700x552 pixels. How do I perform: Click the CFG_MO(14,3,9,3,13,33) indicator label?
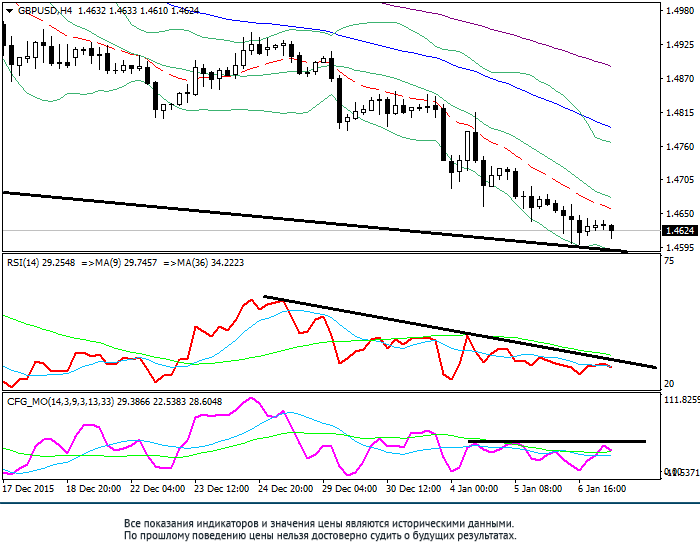tap(61, 401)
